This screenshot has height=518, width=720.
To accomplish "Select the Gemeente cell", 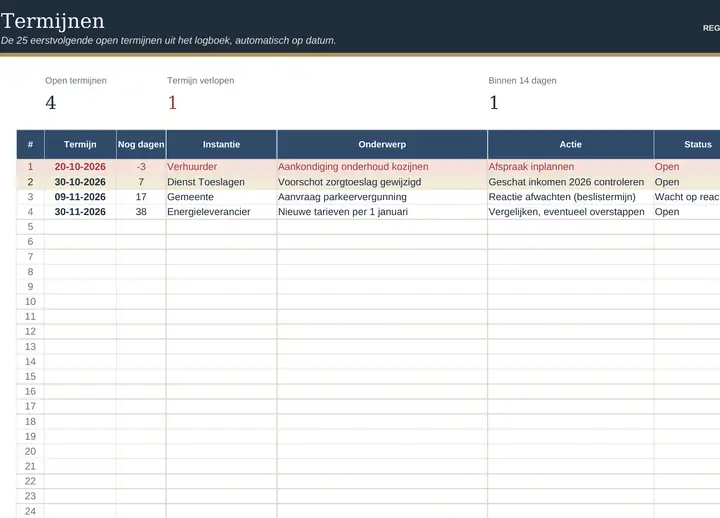I will tap(221, 197).
